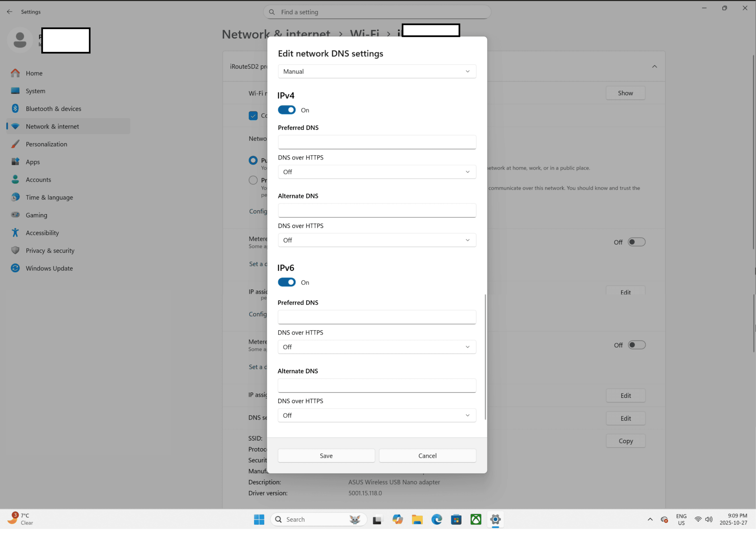Open Windows Update from its icon
This screenshot has width=756, height=550.
15,268
